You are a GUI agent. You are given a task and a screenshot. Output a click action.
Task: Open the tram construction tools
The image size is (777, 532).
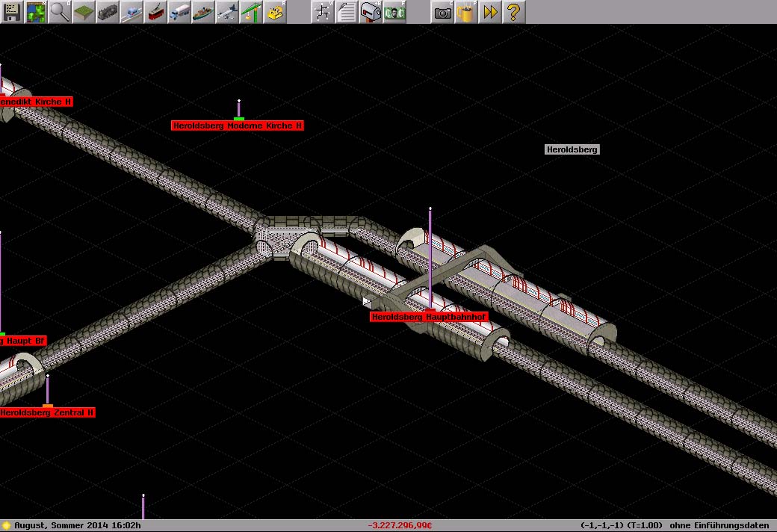[155, 12]
